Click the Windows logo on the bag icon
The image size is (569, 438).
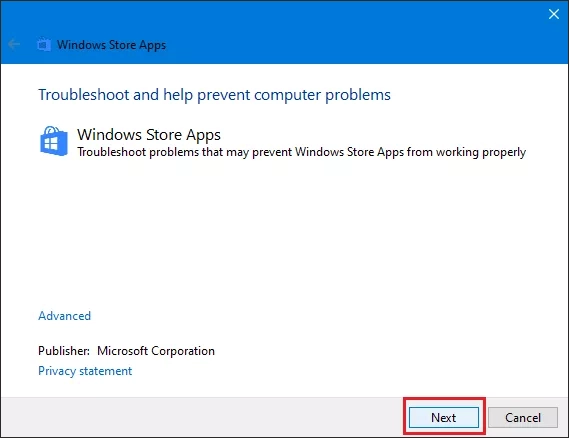click(50, 145)
